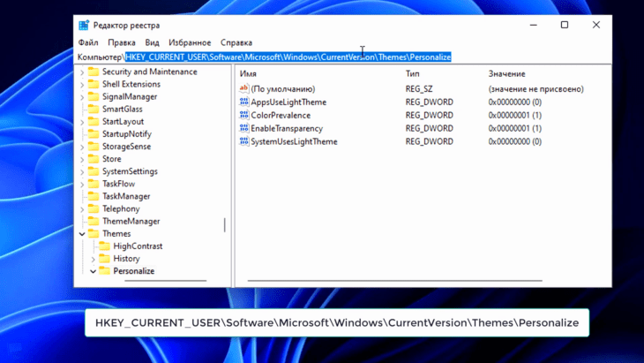Select the TaskFlow folder icon
Image resolution: width=644 pixels, height=363 pixels.
tap(94, 184)
